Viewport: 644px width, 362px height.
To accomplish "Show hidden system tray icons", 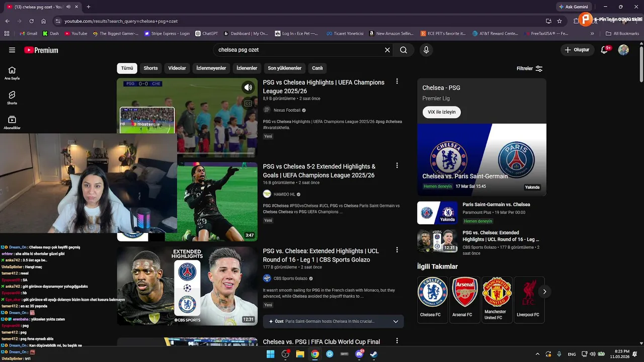I will [537, 354].
